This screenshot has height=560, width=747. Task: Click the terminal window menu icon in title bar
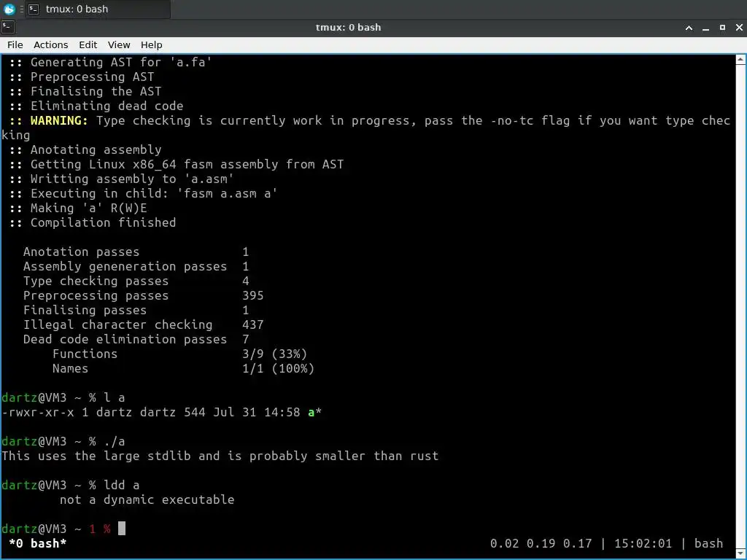tap(8, 27)
